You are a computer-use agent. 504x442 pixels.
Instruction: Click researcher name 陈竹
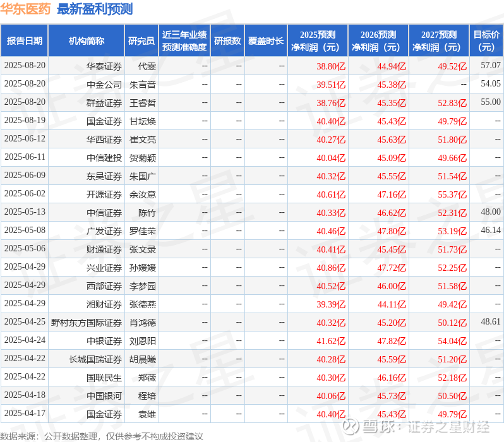tap(147, 213)
